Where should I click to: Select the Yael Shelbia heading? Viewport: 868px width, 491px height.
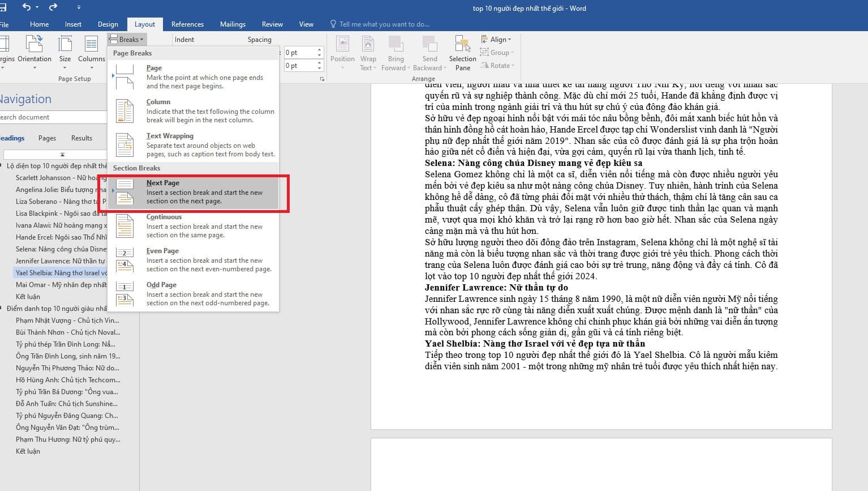(x=61, y=273)
